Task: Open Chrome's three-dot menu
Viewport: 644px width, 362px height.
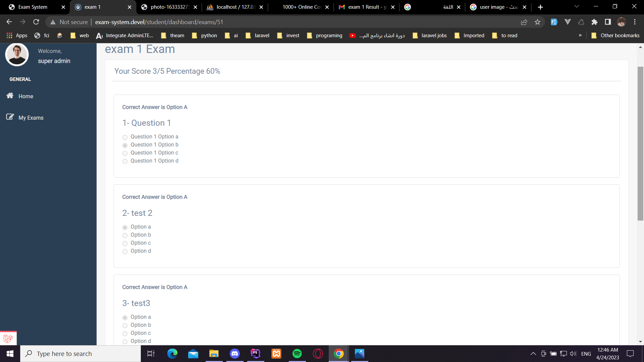Action: [635, 22]
